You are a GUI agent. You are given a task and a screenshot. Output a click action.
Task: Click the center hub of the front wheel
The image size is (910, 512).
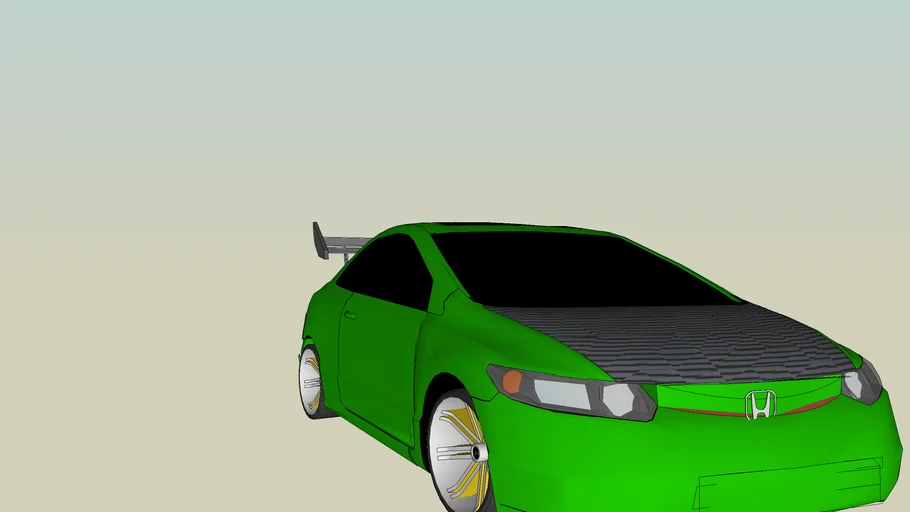tap(478, 453)
